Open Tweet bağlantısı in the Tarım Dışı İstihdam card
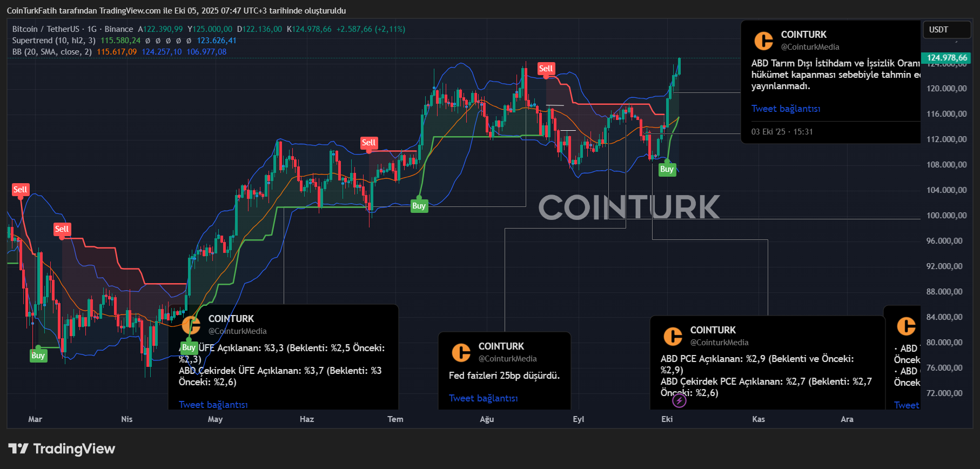Viewport: 980px width, 469px height. click(786, 109)
